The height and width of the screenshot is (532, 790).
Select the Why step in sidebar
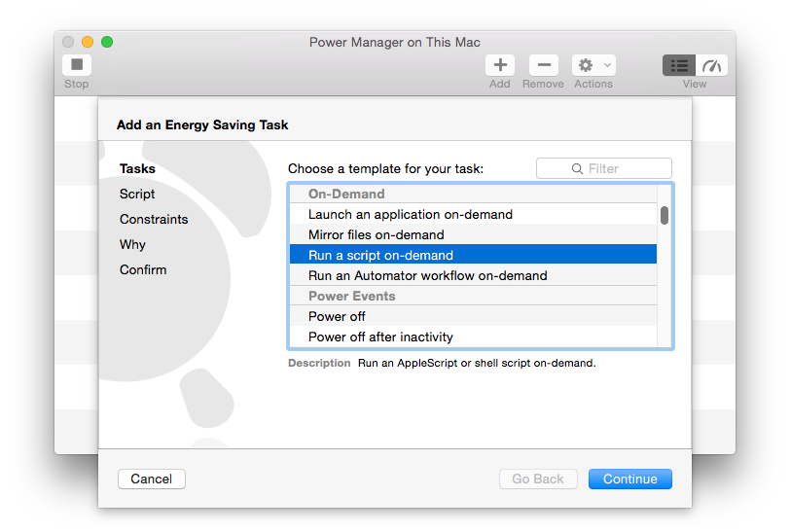[x=132, y=244]
